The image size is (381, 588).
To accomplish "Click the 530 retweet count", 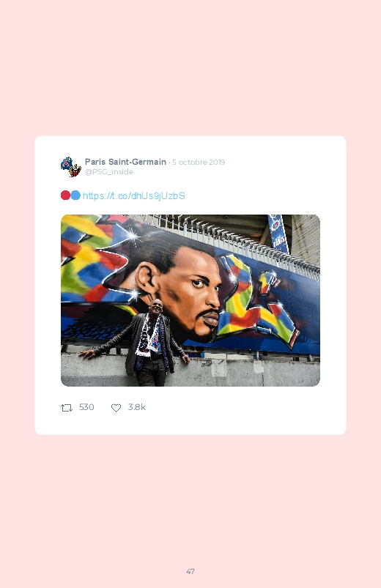I will click(86, 407).
